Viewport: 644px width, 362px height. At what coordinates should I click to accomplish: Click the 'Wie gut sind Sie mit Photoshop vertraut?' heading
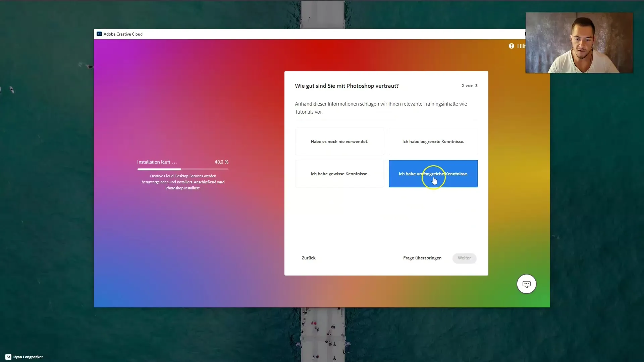pyautogui.click(x=346, y=86)
